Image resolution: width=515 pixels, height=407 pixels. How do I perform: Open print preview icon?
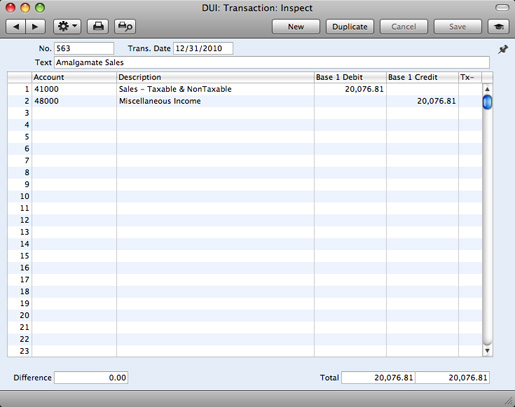click(x=125, y=26)
